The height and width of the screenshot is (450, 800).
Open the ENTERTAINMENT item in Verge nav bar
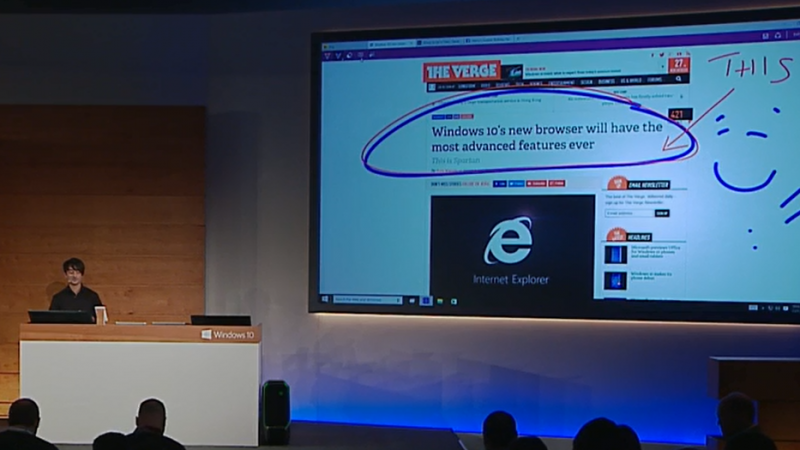pyautogui.click(x=562, y=83)
